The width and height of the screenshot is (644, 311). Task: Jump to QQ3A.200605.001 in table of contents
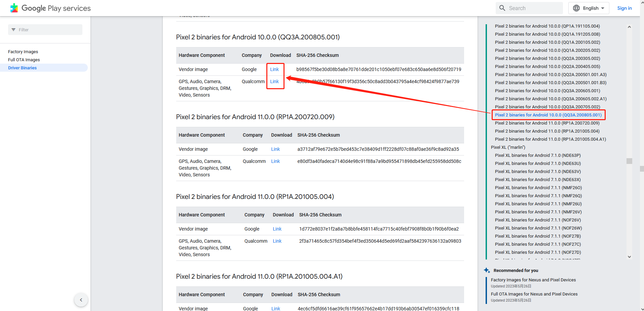547,91
